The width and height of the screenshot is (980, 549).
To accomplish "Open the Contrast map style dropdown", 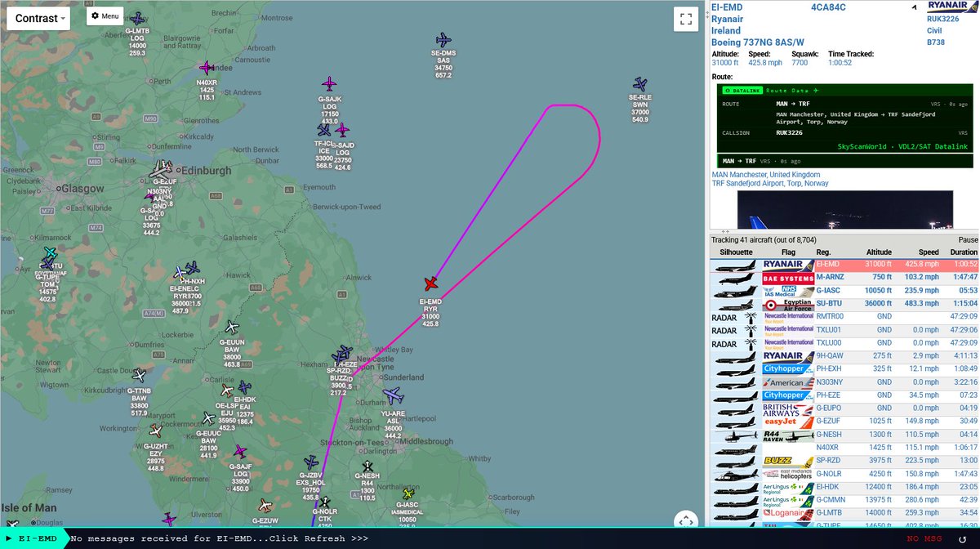I will [x=38, y=18].
